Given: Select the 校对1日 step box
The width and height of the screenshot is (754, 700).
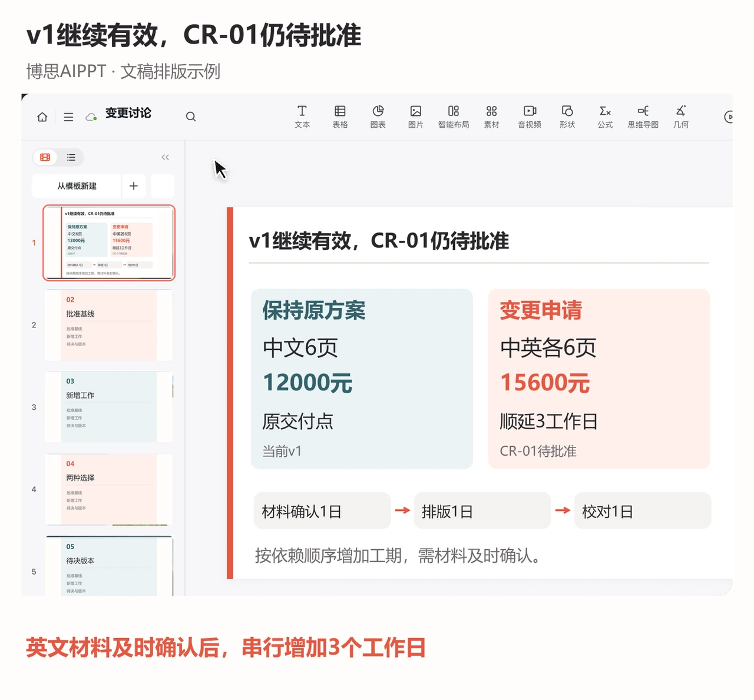Looking at the screenshot, I should coord(643,511).
